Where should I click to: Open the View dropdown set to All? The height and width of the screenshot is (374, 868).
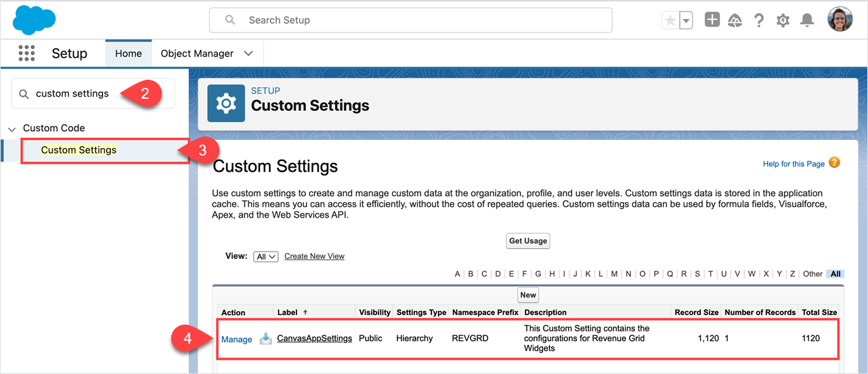pos(265,257)
